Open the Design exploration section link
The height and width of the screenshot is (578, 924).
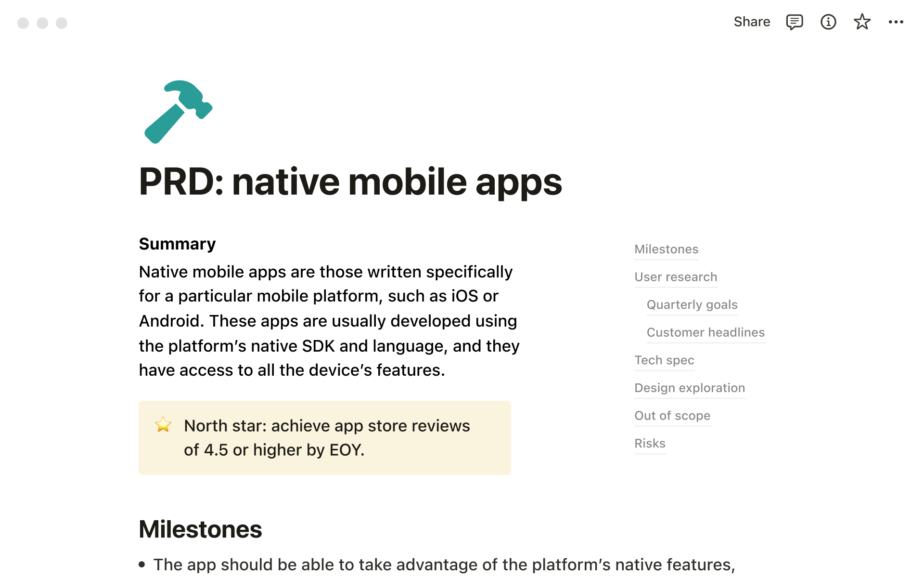pyautogui.click(x=689, y=388)
